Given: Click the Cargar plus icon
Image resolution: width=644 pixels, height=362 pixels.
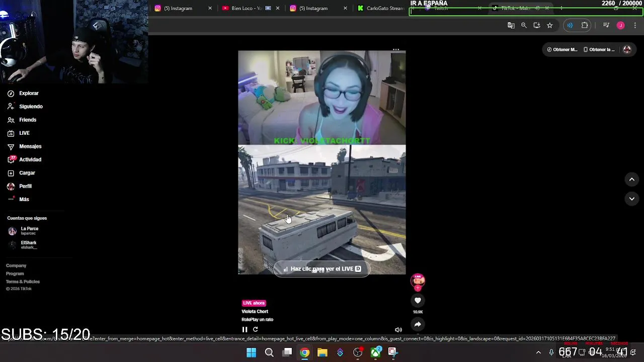Looking at the screenshot, I should [11, 173].
